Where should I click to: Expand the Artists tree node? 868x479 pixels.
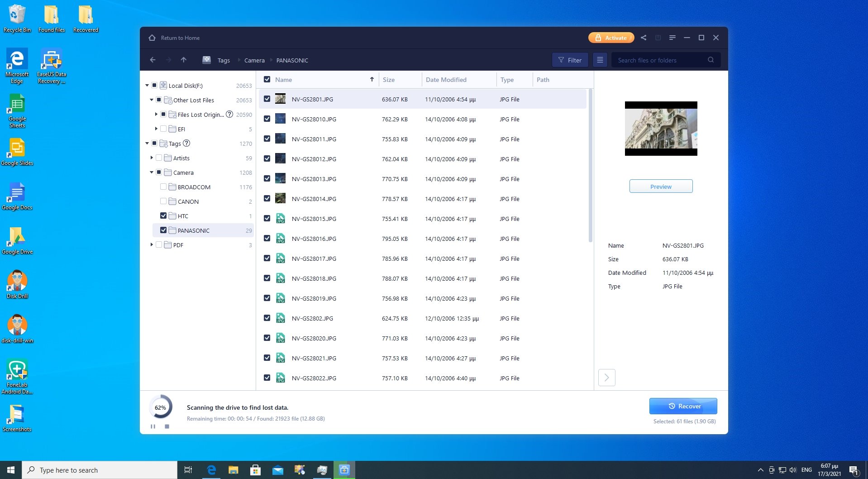coord(152,158)
